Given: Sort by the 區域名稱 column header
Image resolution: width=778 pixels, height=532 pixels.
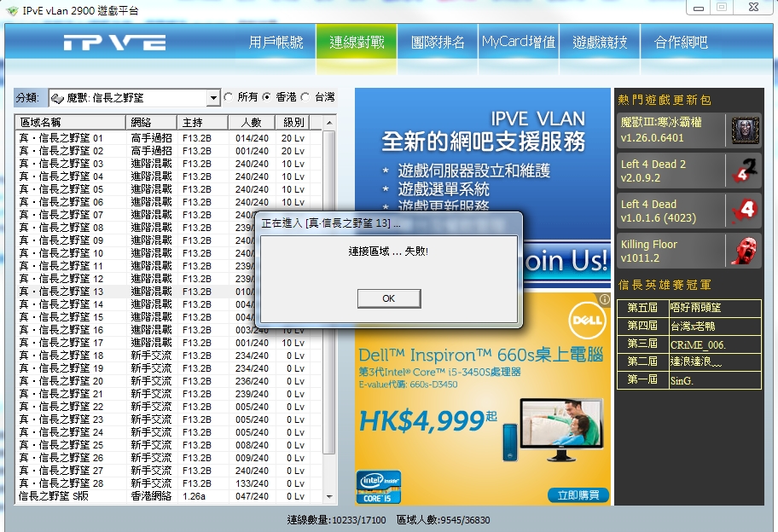Looking at the screenshot, I should [x=71, y=123].
